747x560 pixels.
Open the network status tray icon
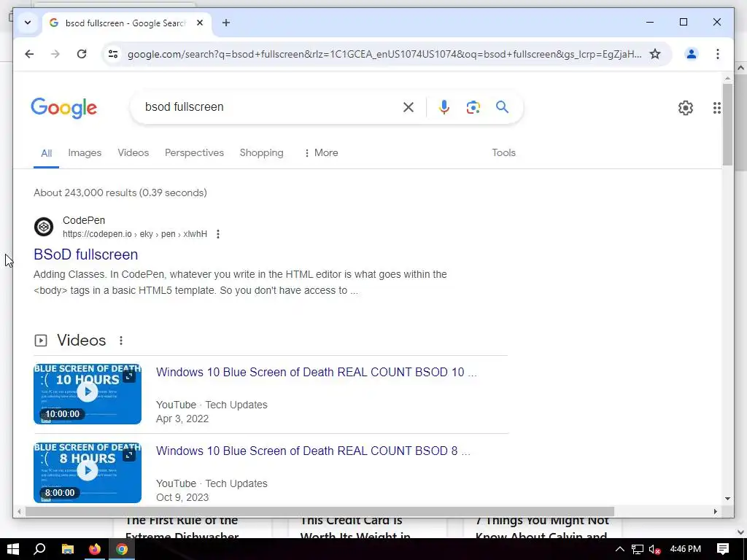(638, 549)
